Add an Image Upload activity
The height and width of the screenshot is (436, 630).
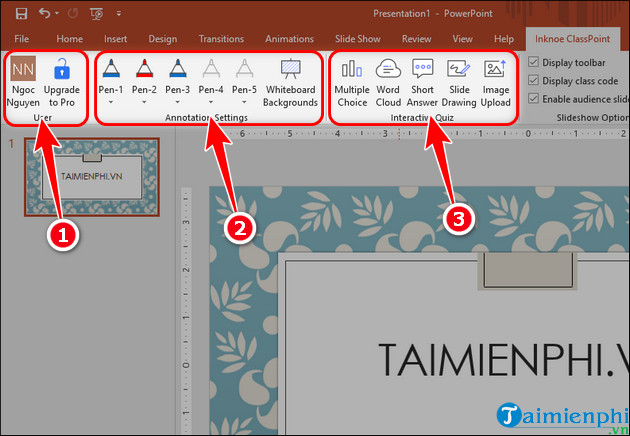pos(495,83)
